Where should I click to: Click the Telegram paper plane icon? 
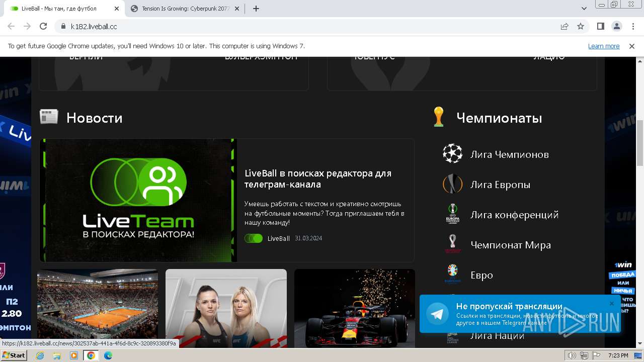tap(437, 314)
